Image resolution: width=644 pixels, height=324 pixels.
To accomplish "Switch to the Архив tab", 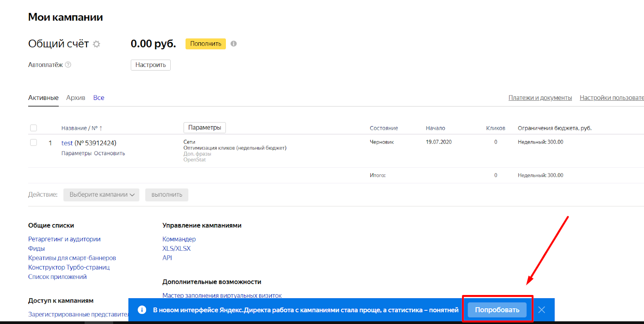I will [x=76, y=98].
